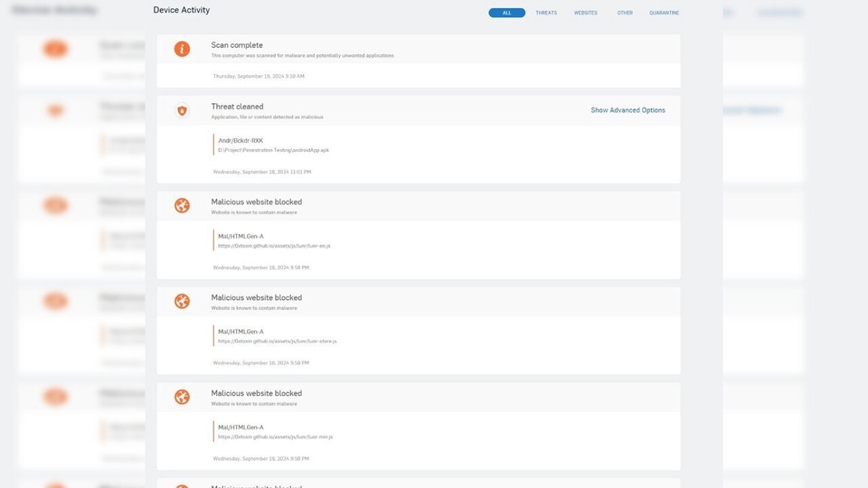Click the scan description about unwanted applications
868x488 pixels.
click(x=302, y=55)
